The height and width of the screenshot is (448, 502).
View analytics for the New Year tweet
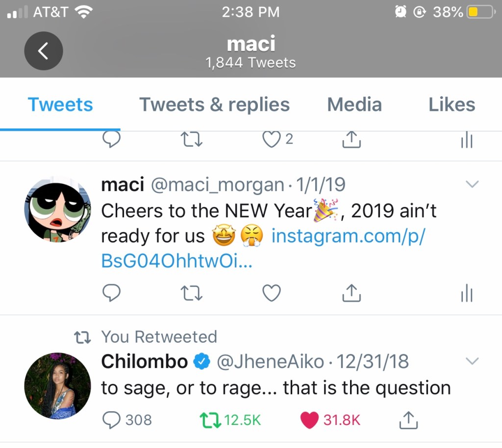click(466, 293)
